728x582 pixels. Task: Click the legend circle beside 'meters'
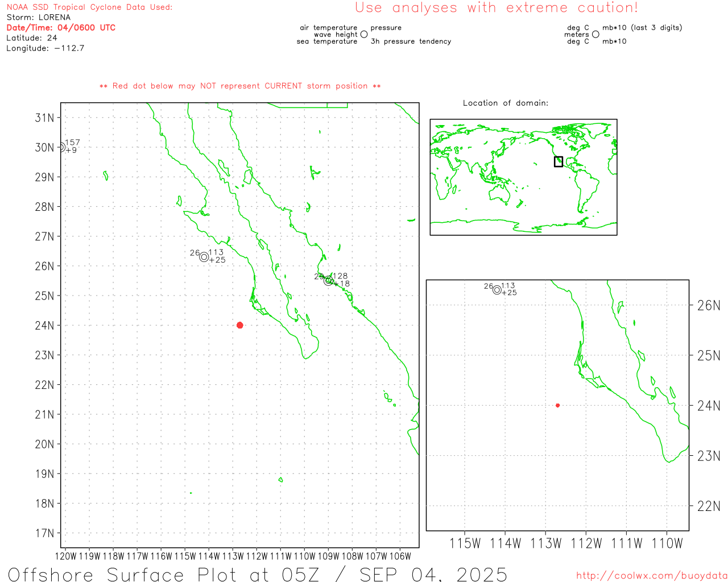click(595, 34)
